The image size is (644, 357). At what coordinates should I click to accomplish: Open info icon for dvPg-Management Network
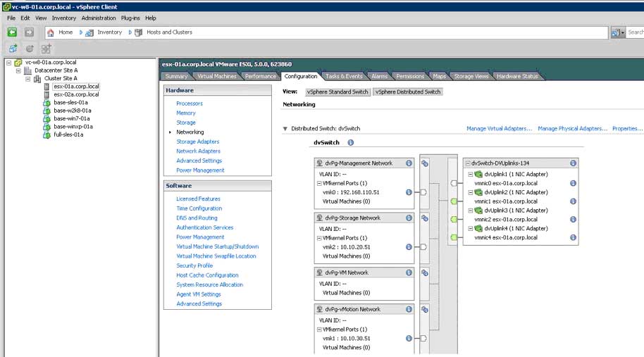409,163
